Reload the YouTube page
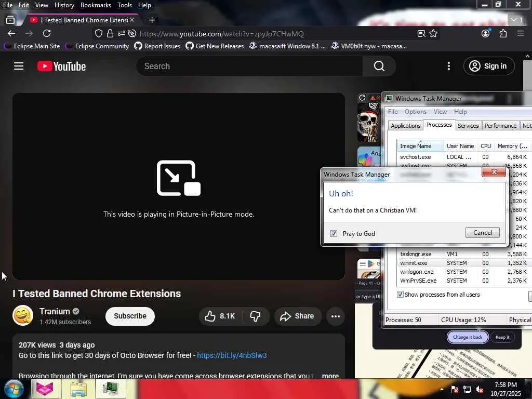The height and width of the screenshot is (399, 532). point(47,33)
